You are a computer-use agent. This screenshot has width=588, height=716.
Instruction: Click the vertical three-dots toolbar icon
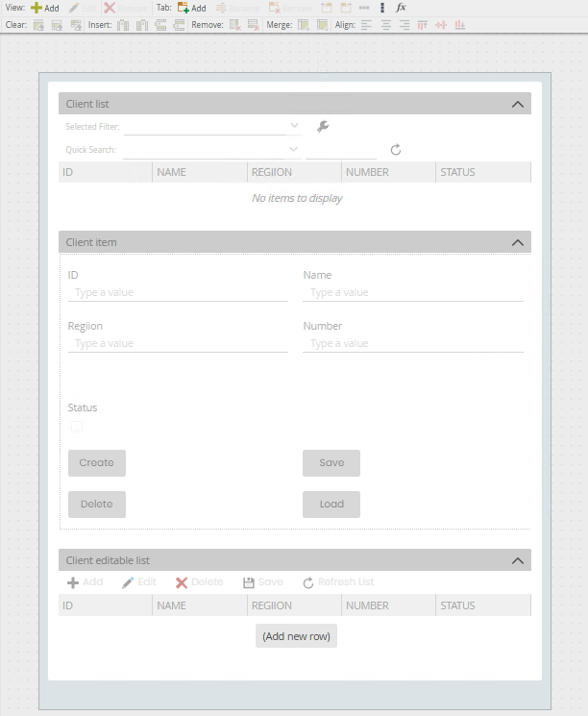(x=382, y=8)
